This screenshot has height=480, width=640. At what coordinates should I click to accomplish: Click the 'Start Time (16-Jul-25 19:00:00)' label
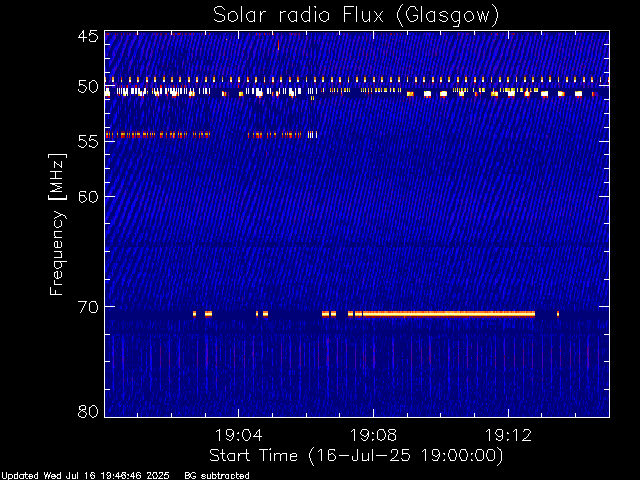[x=356, y=456]
